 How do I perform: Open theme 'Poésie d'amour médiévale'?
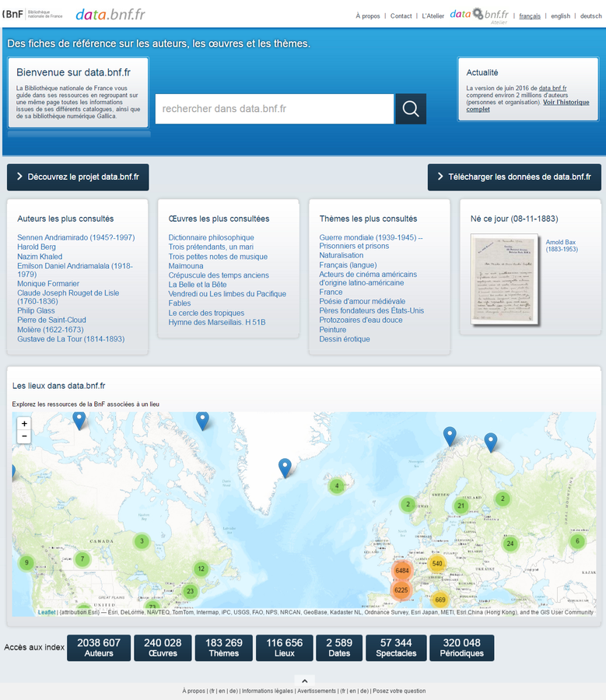pos(363,301)
